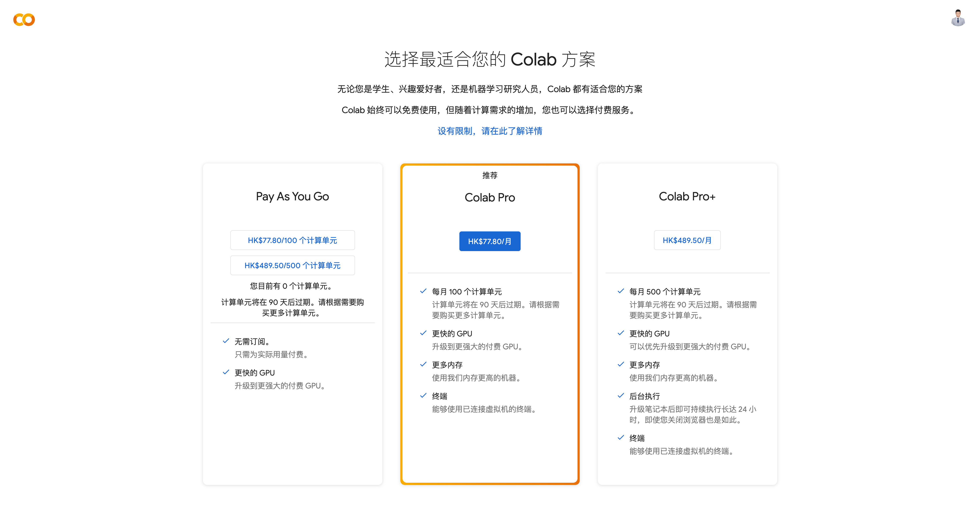Screen dimensions: 980x514
Task: Click the 90 天后过期 note under Pay As You Go
Action: tap(292, 307)
